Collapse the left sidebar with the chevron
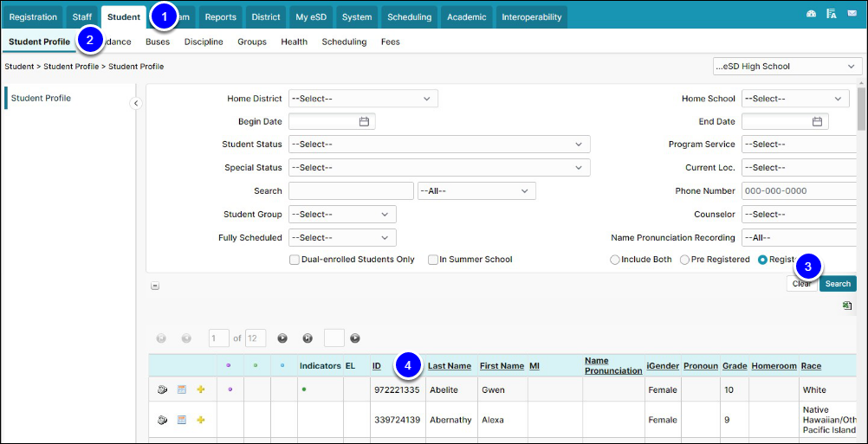 136,103
